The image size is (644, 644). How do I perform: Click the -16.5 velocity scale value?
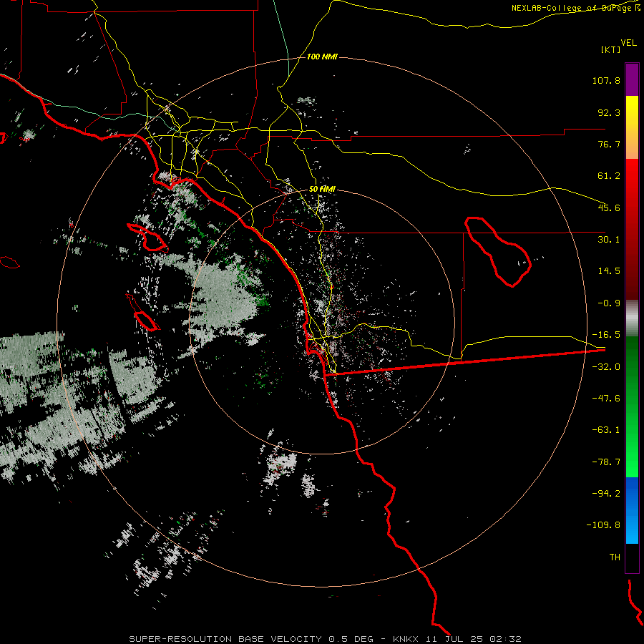[606, 335]
